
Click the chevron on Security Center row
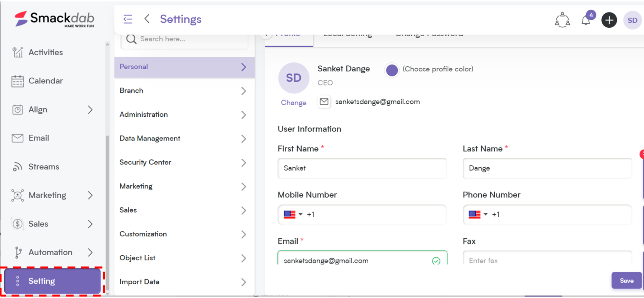click(x=243, y=163)
